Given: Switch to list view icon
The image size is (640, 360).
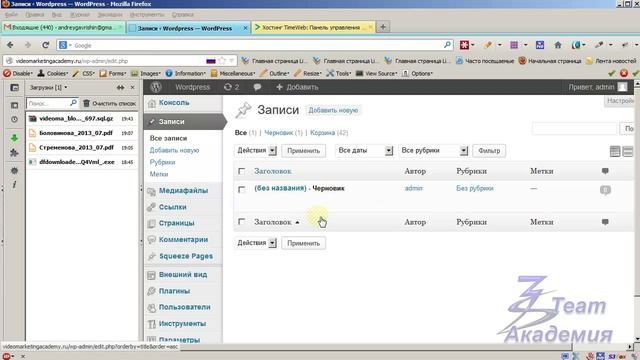Looking at the screenshot, I should [615, 151].
